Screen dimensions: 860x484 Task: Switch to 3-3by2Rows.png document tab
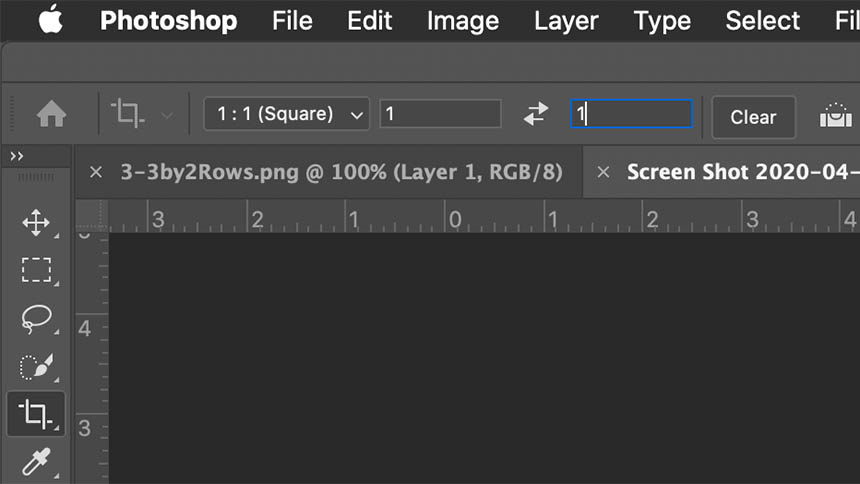tap(341, 172)
